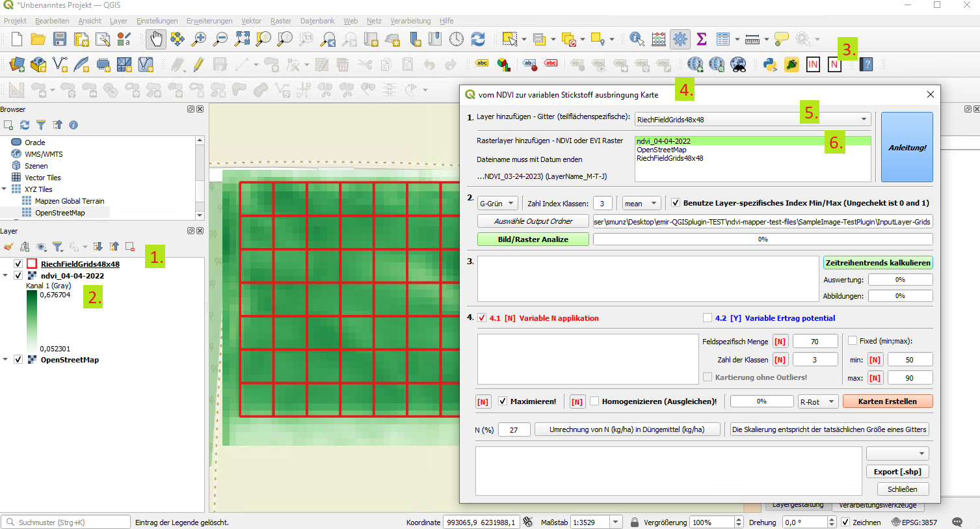Open the Python console

click(771, 64)
